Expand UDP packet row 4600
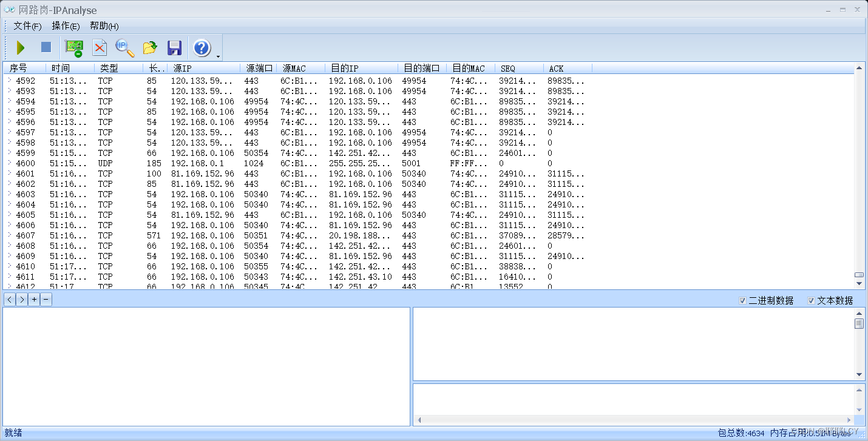868x441 pixels. click(10, 163)
